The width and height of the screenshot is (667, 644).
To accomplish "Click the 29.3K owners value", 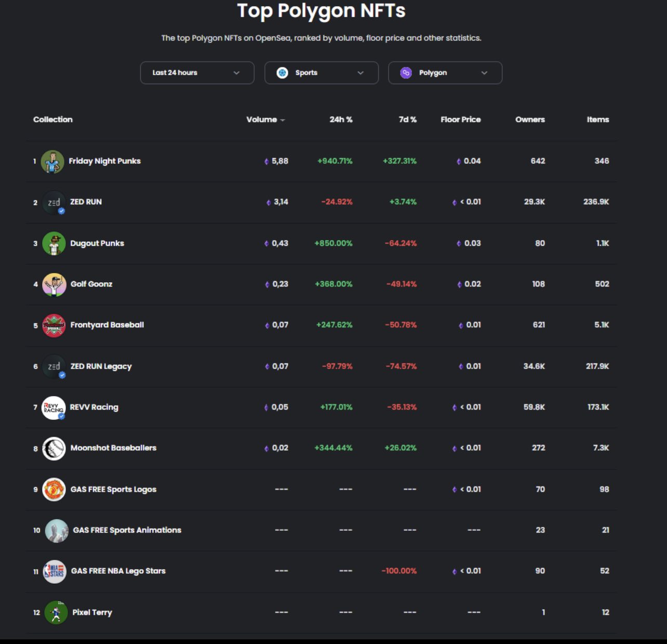I will [x=535, y=202].
